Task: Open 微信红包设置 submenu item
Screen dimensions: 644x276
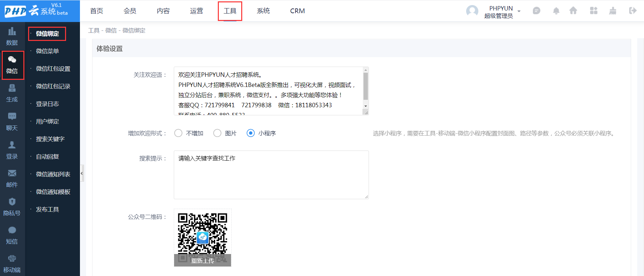Action: [53, 69]
